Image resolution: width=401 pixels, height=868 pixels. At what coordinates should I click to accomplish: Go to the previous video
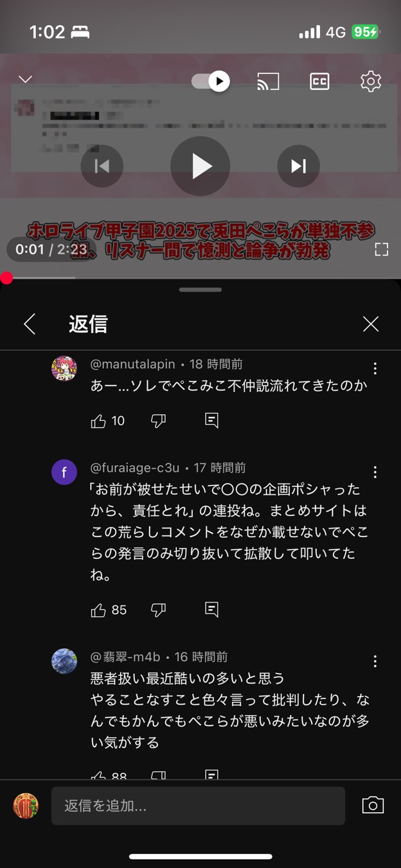point(102,166)
